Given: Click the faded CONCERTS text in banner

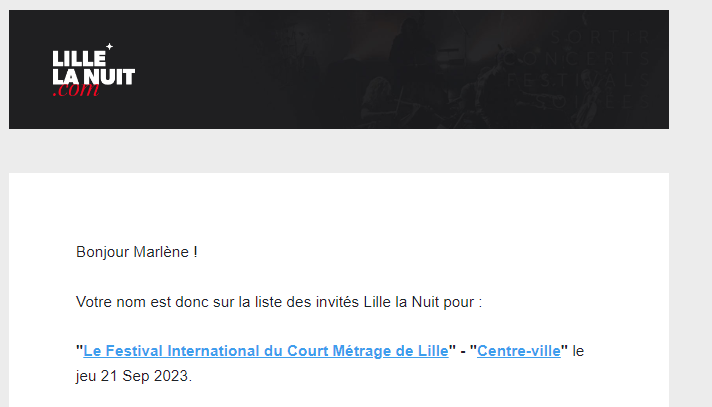Looking at the screenshot, I should [578, 59].
